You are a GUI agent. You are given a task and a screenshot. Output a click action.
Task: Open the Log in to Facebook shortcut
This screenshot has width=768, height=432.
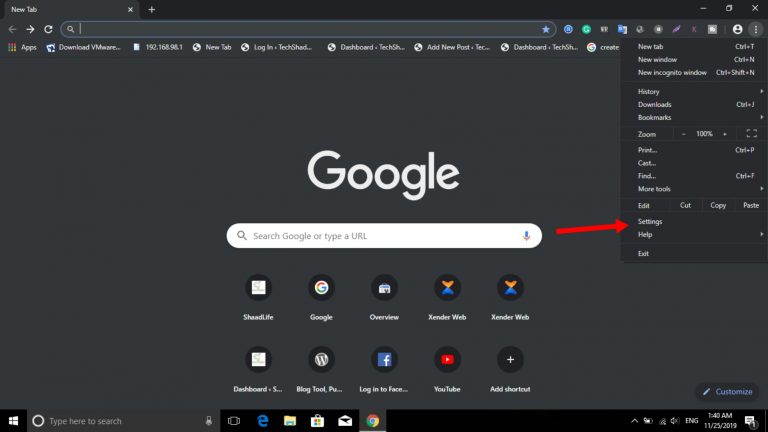[x=384, y=368]
